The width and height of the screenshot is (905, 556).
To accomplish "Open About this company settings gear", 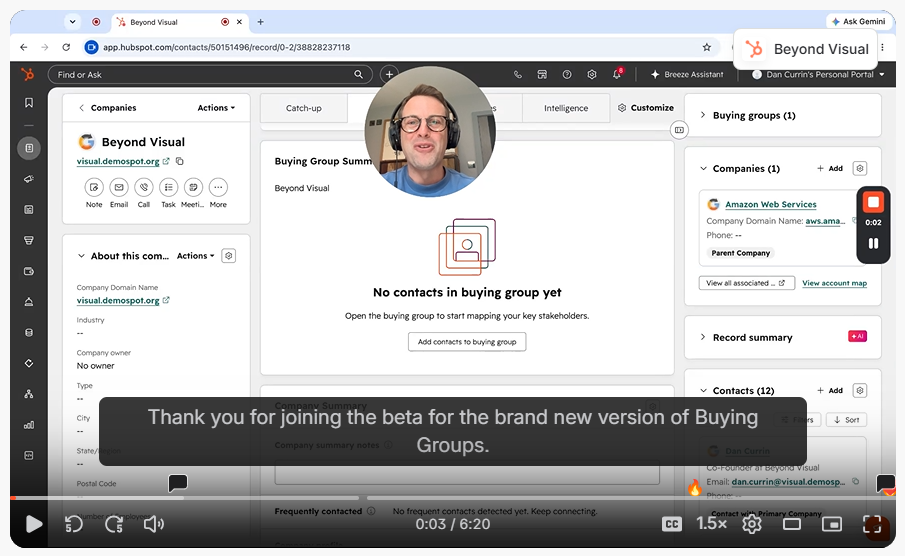I will tap(229, 256).
